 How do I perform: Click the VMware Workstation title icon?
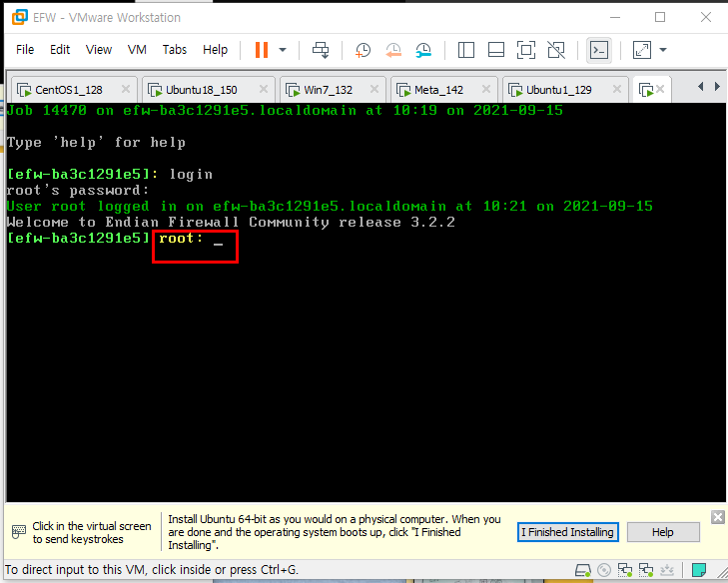(x=20, y=17)
